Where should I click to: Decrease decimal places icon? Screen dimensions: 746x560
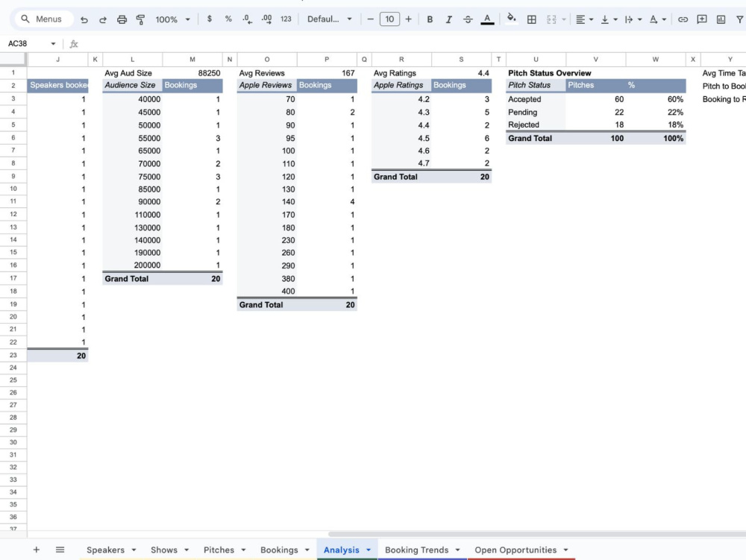click(247, 19)
